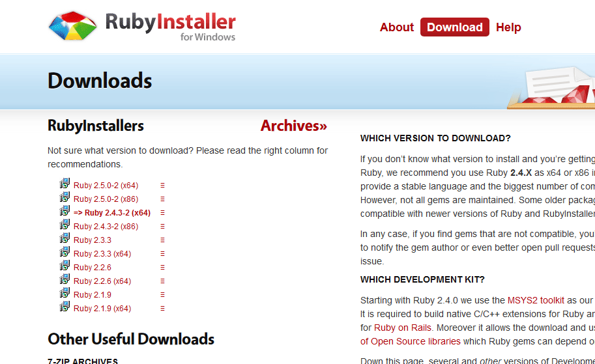595x364 pixels.
Task: Click installer icon beside Ruby 2.3.3 (x64)
Action: [65, 252]
